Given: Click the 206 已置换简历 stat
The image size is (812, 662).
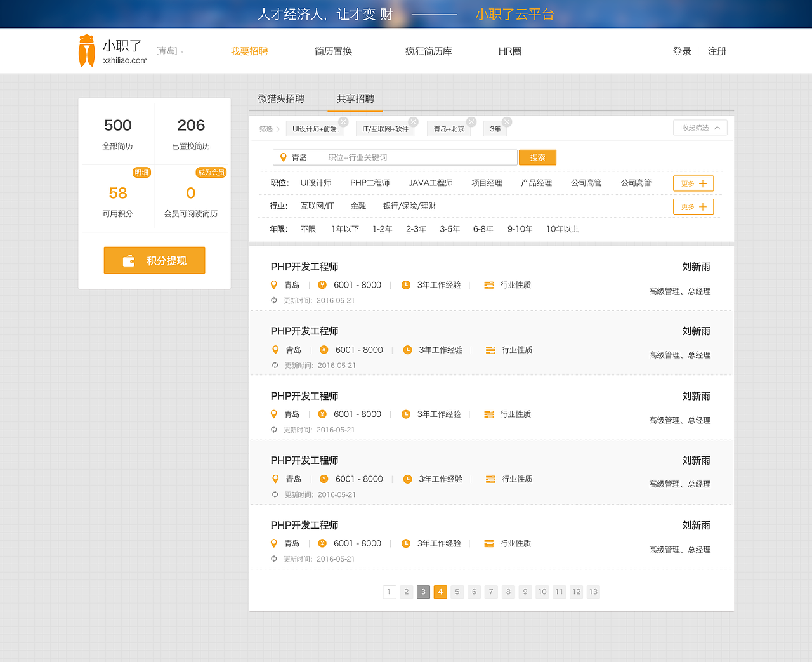Looking at the screenshot, I should pos(191,133).
